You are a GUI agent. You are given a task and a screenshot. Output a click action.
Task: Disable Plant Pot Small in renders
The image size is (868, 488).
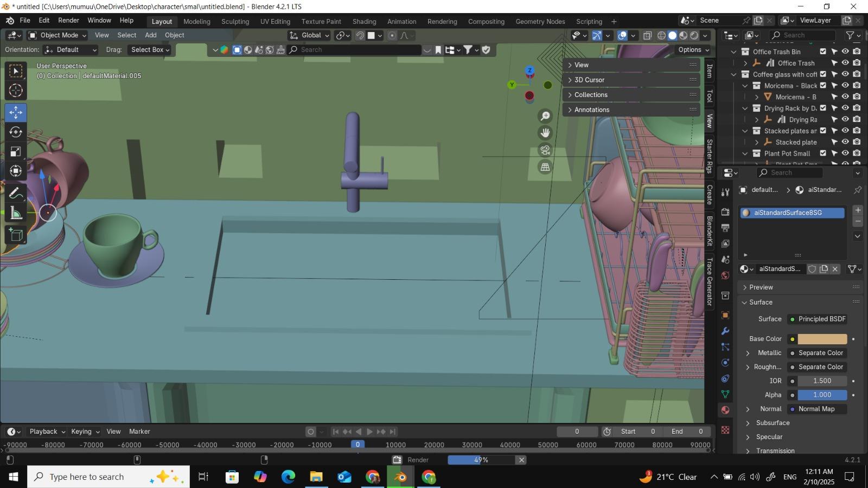(857, 153)
